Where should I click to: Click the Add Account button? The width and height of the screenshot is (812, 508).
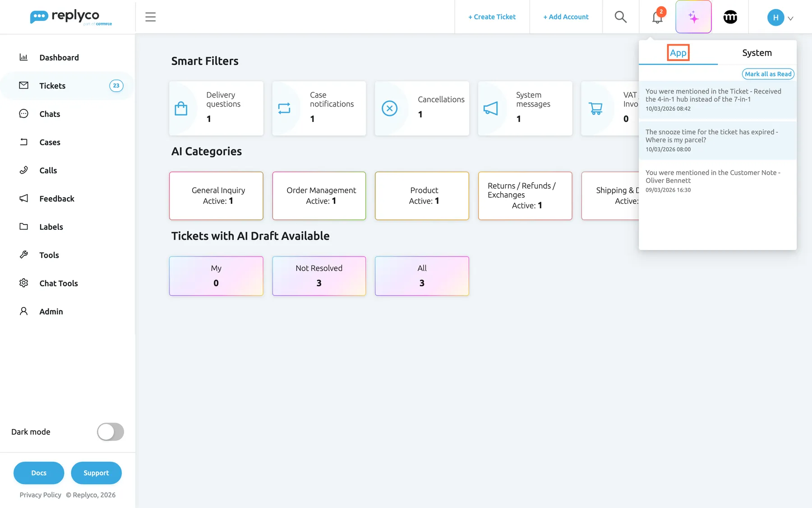(566, 17)
